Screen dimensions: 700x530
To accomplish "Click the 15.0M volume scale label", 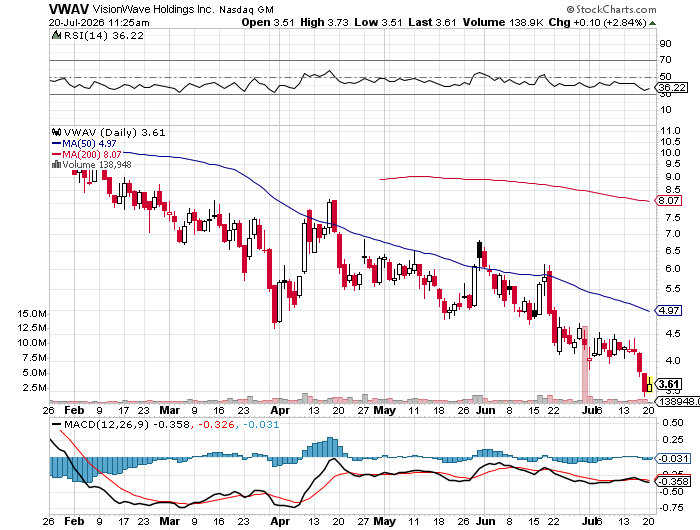I will 32,313.
